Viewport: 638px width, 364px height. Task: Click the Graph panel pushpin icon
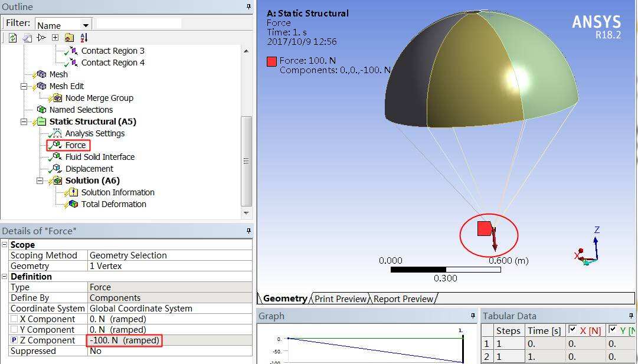(x=473, y=316)
